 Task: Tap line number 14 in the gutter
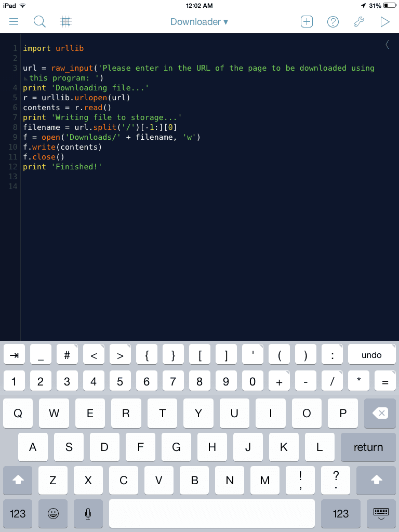(x=13, y=187)
